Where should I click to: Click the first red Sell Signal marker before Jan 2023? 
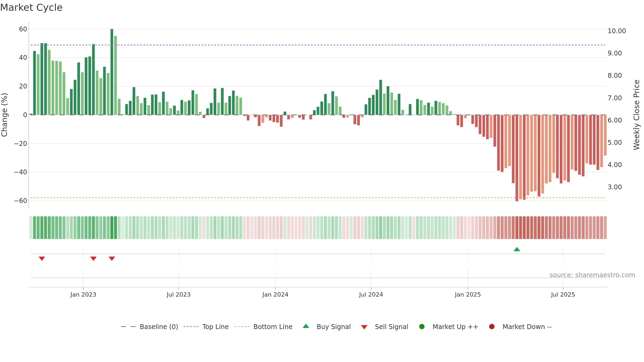tap(42, 258)
